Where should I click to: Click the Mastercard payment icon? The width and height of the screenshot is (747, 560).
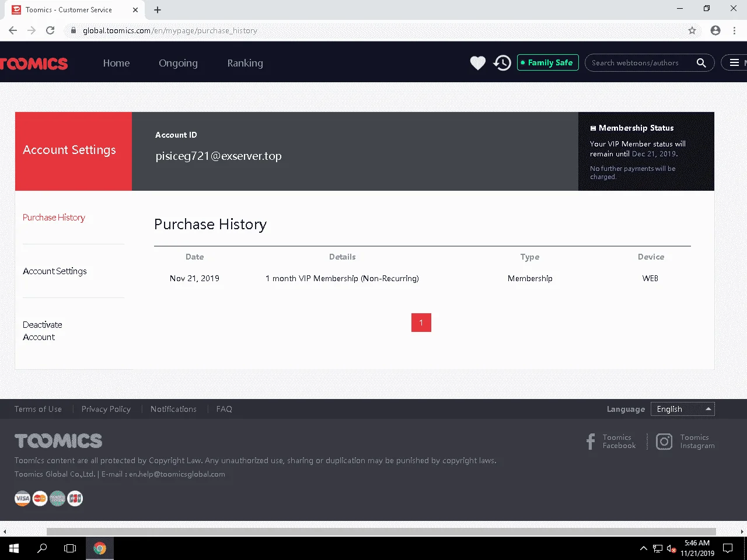click(x=40, y=498)
